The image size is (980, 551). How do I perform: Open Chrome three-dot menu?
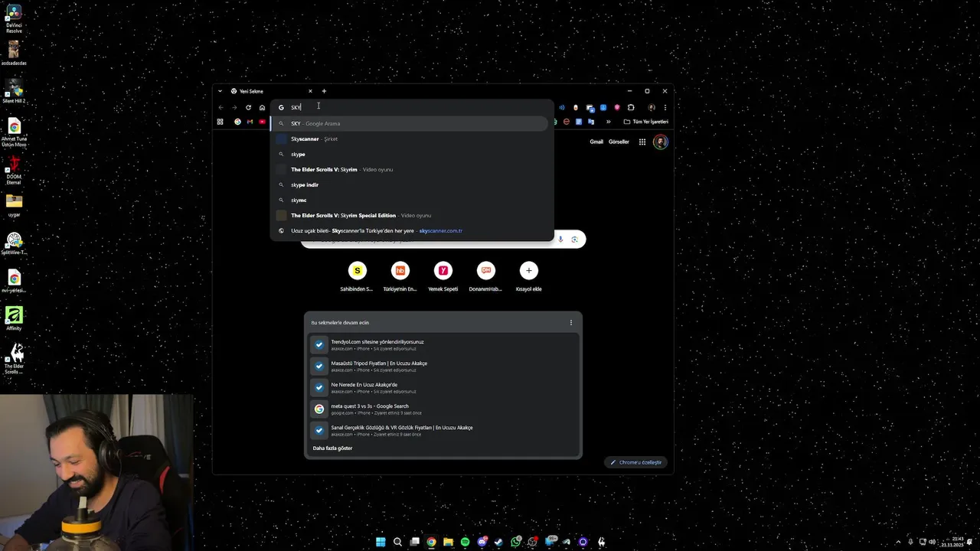(x=665, y=107)
